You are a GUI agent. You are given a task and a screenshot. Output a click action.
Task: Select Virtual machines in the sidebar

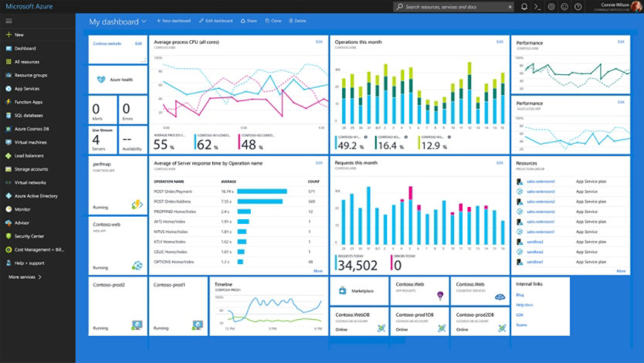point(30,142)
